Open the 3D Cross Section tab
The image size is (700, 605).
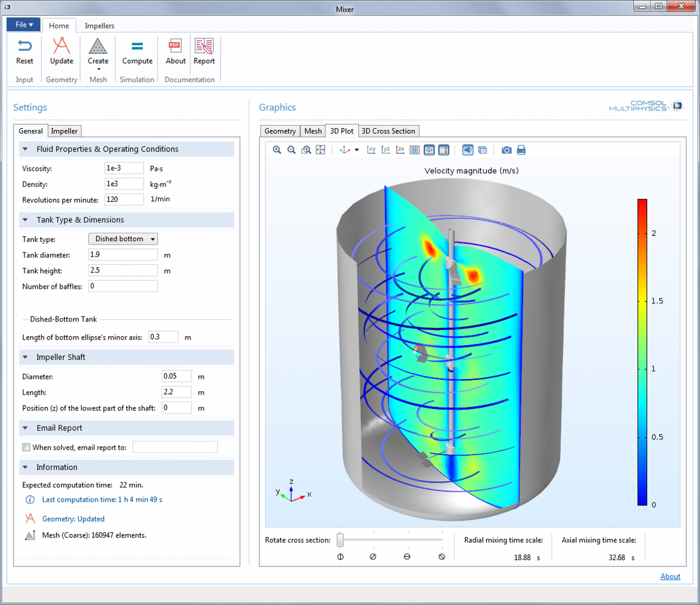point(388,131)
